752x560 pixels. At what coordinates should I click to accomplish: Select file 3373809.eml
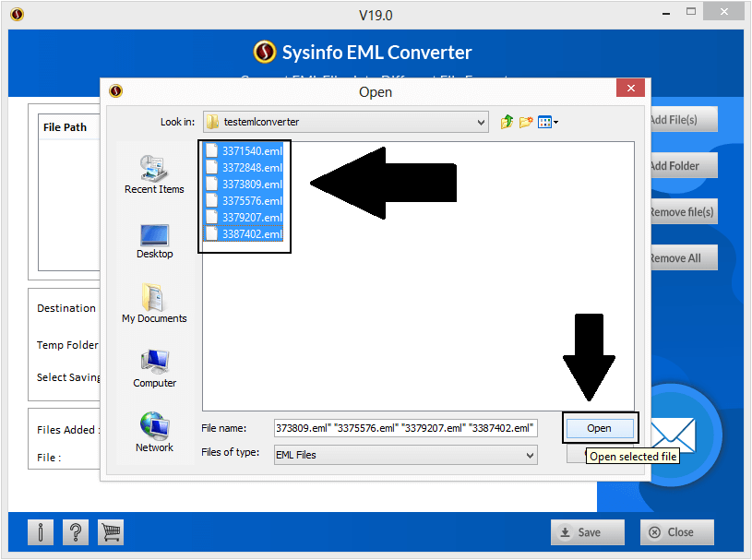[x=245, y=185]
